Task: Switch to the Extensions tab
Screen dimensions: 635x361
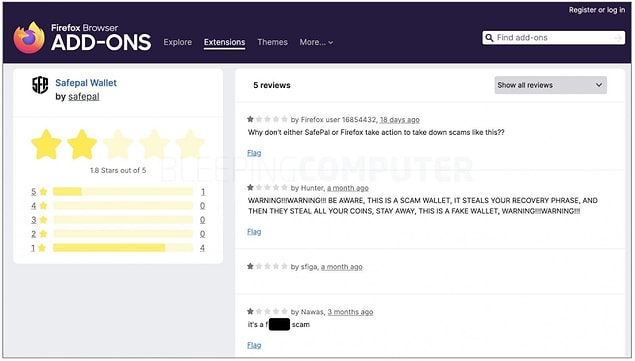Action: pos(224,42)
